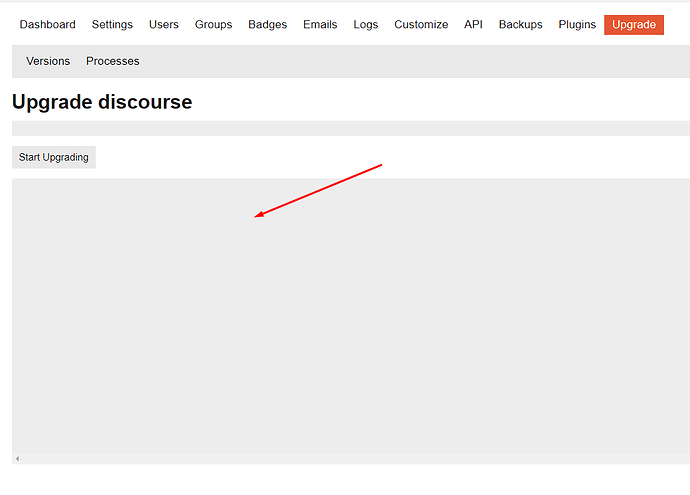Open the Users admin tab
690x495 pixels.
click(164, 25)
